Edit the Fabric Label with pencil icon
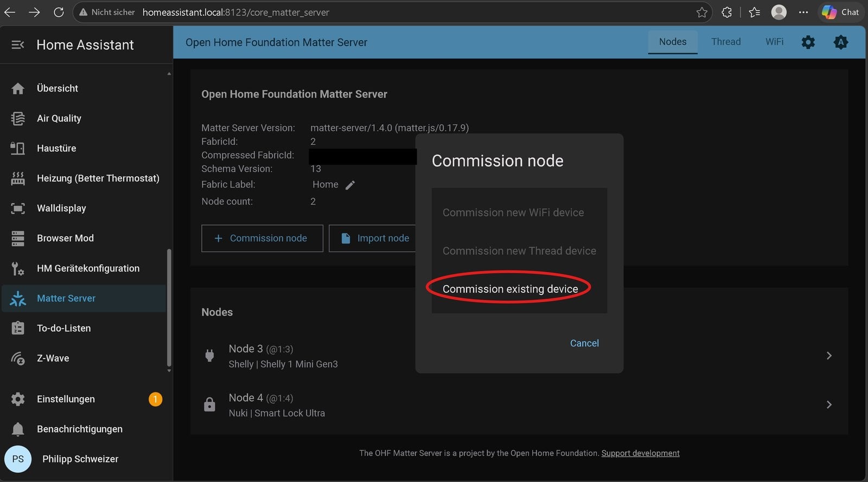The width and height of the screenshot is (868, 482). tap(350, 185)
